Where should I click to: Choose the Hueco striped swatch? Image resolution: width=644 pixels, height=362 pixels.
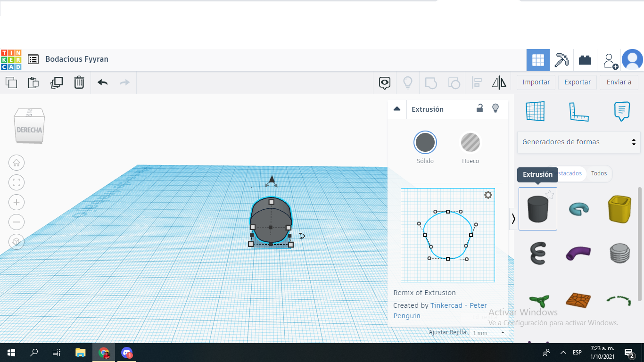point(471,142)
